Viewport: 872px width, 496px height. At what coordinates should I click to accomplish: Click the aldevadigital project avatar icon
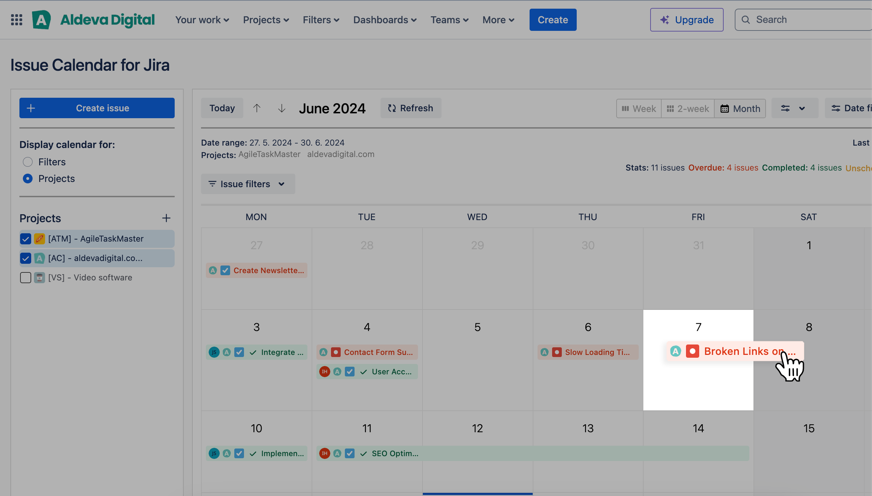coord(39,258)
